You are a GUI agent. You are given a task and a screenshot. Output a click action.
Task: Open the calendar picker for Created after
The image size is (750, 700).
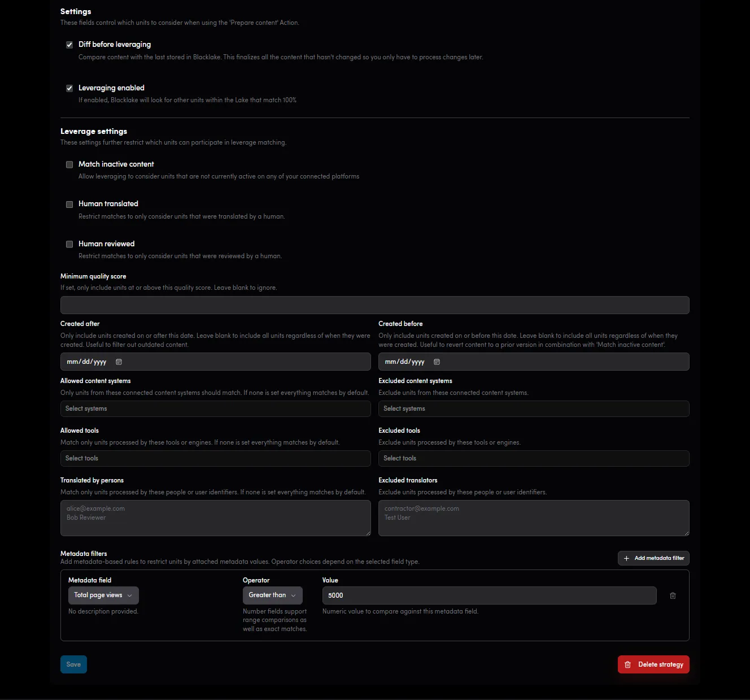tap(119, 362)
